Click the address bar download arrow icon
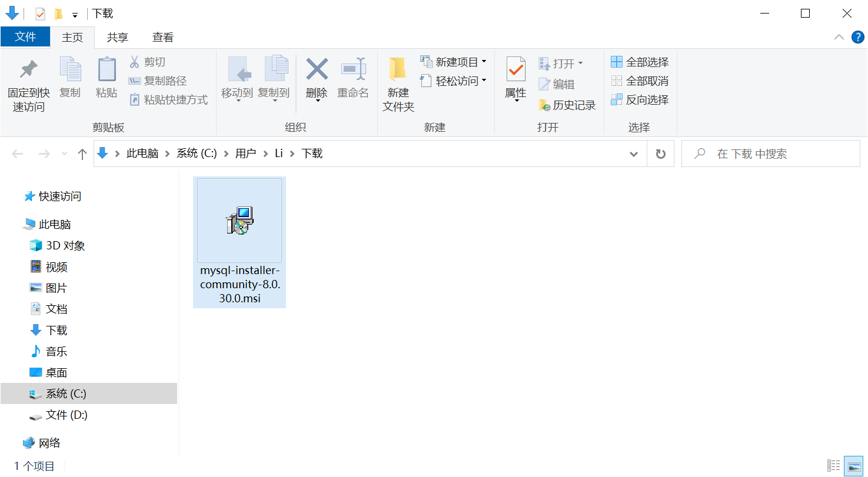The height and width of the screenshot is (477, 868). [103, 154]
